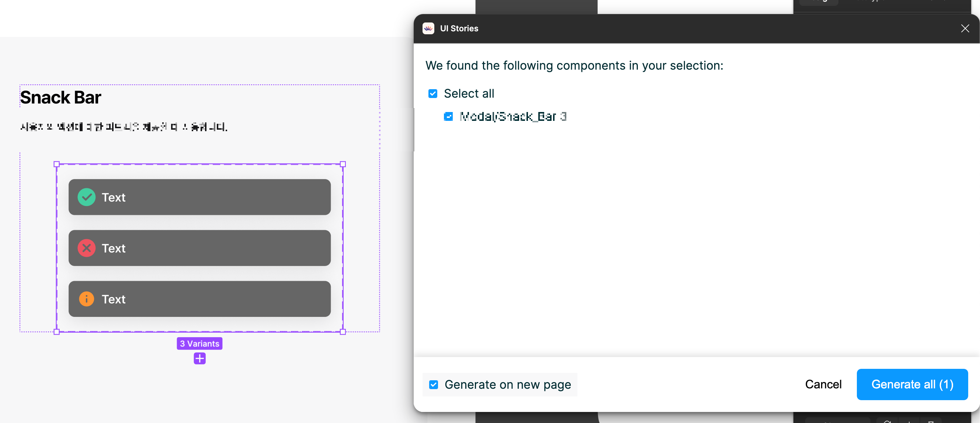Screen dimensions: 980x423
Task: Click the Modal/Snack_Bar 3 component name
Action: [512, 117]
